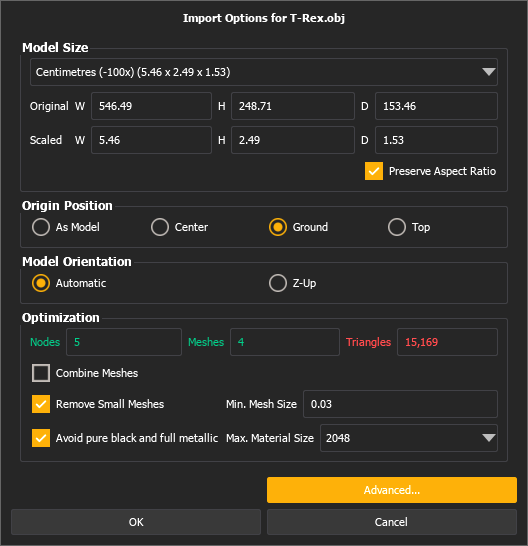The width and height of the screenshot is (528, 546).
Task: Click the Max. Material Size 2048 combo box
Action: (x=409, y=438)
